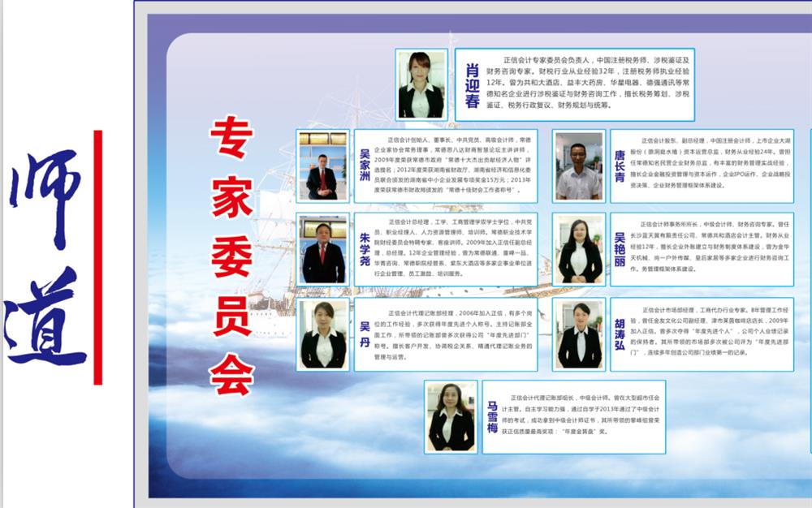
Task: Click the blue calligraphy character 道
Action: 45,316
